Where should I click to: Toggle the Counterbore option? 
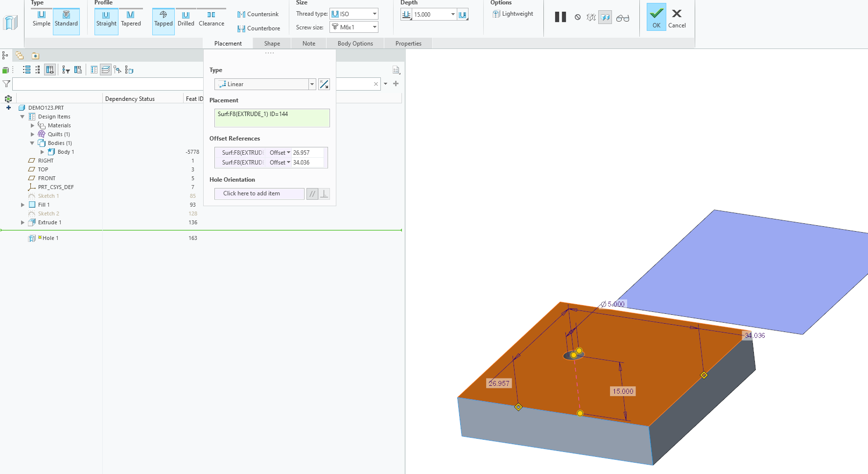pos(258,28)
